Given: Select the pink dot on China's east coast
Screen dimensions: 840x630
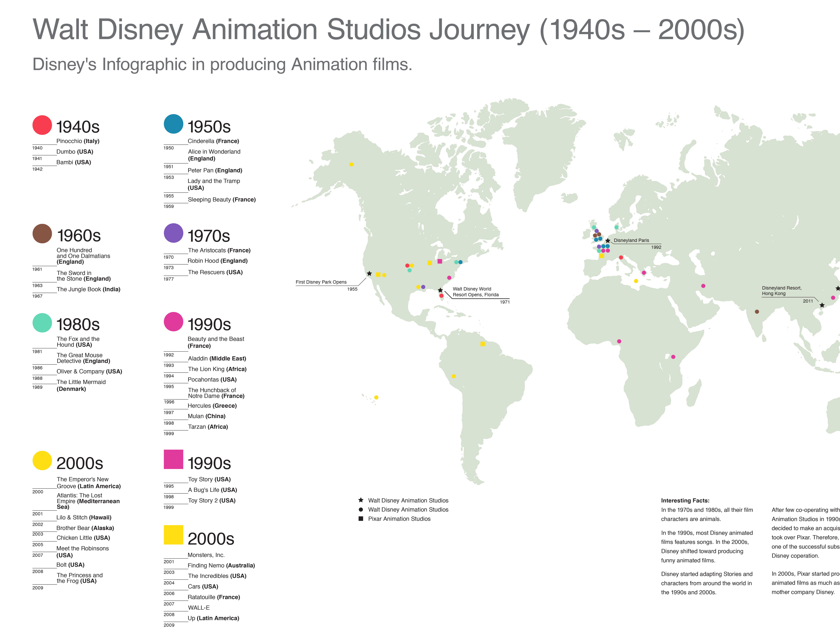Looking at the screenshot, I should (x=833, y=298).
